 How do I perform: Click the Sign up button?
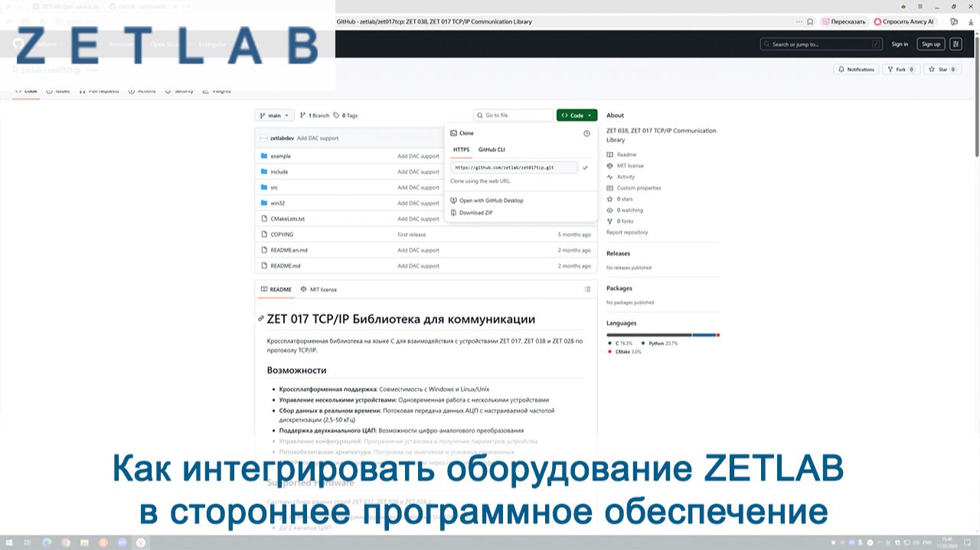click(x=931, y=44)
